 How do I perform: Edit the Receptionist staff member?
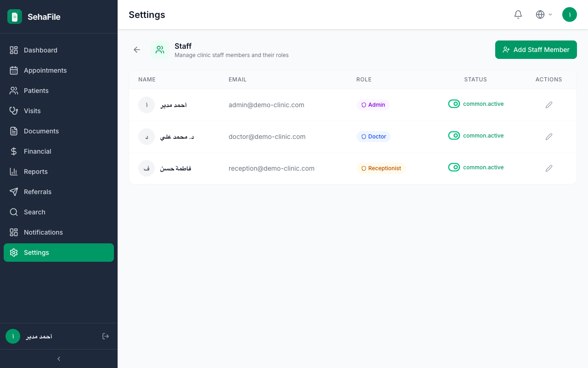(x=549, y=168)
